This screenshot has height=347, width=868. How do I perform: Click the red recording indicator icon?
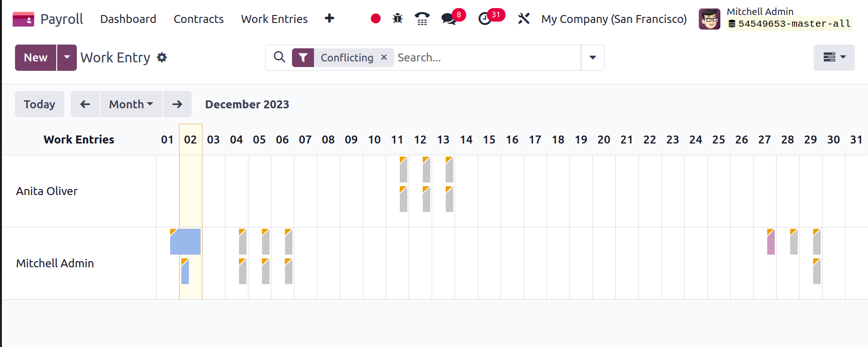coord(375,19)
